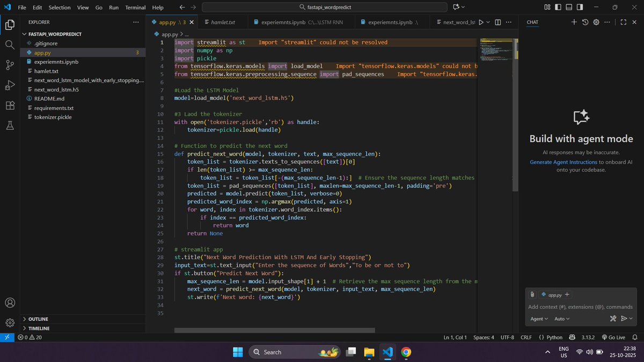
Task: Open the Auto model dropdown
Action: tap(561, 319)
